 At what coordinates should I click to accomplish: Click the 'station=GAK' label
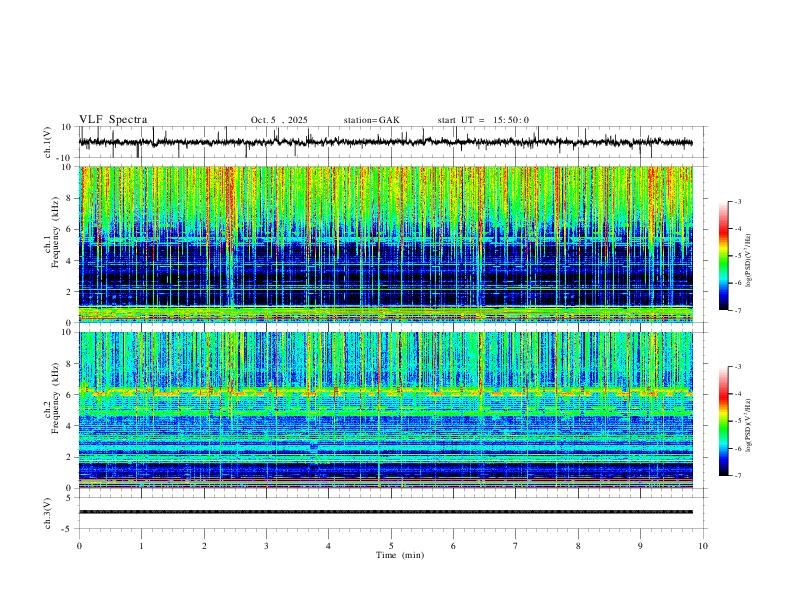[371, 120]
